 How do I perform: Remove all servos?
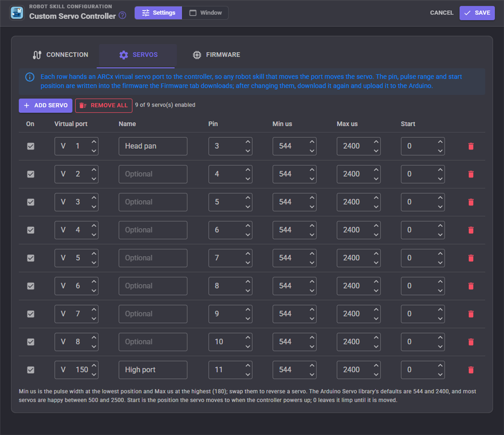point(103,105)
